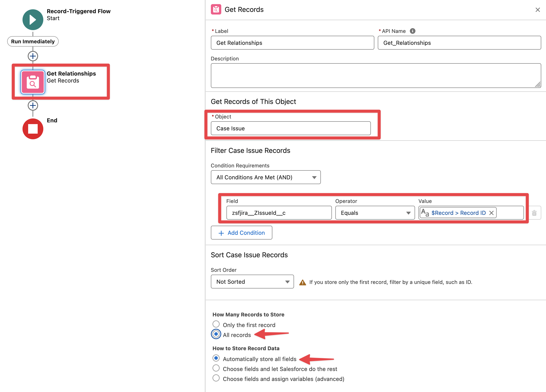546x392 pixels.
Task: Select the All records radio button
Action: [216, 334]
